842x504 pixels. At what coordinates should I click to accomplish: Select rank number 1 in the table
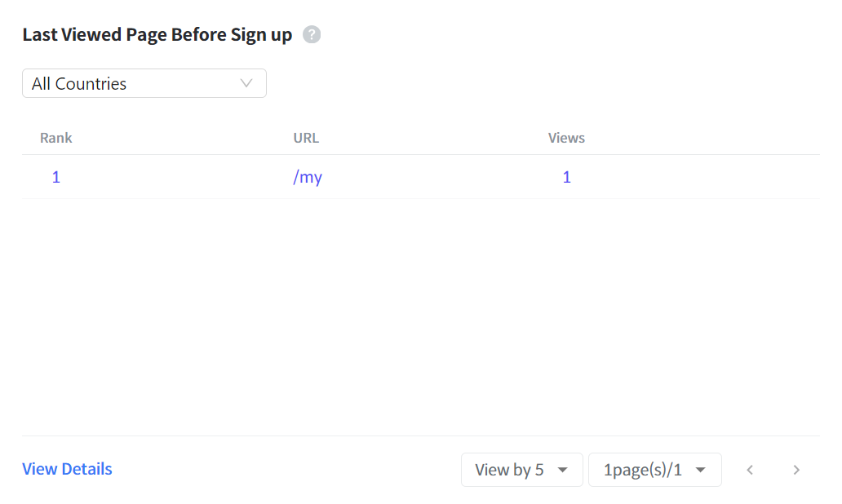tap(55, 177)
